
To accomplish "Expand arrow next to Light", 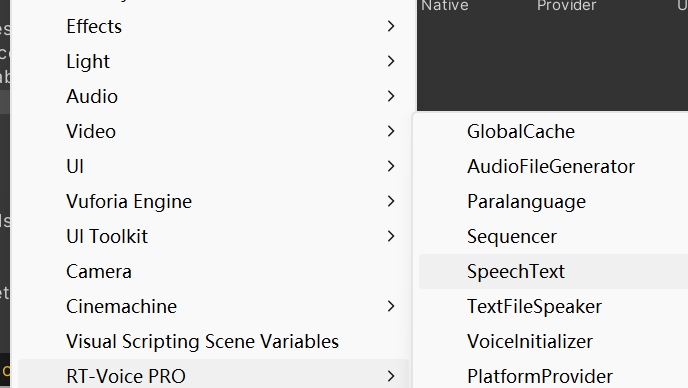I will tap(391, 61).
